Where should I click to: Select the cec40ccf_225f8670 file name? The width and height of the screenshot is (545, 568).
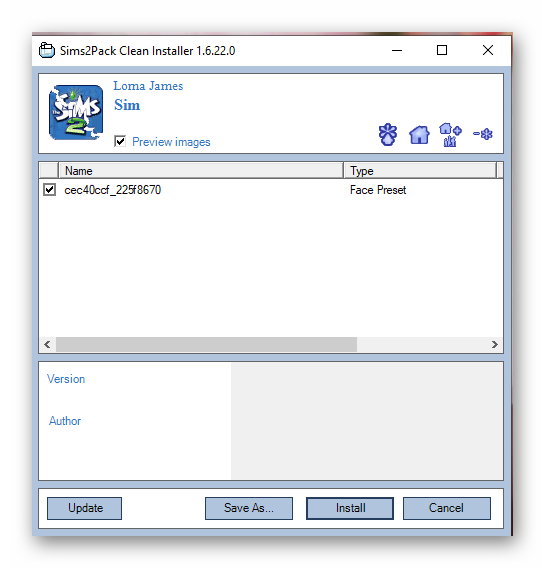113,190
